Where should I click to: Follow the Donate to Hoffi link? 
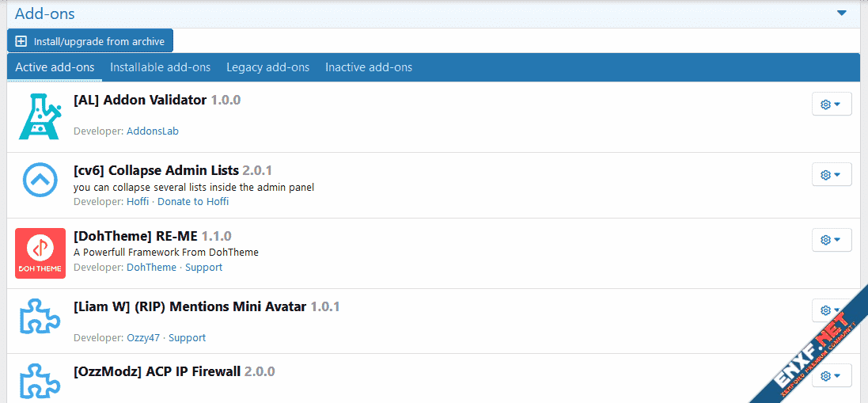tap(193, 202)
